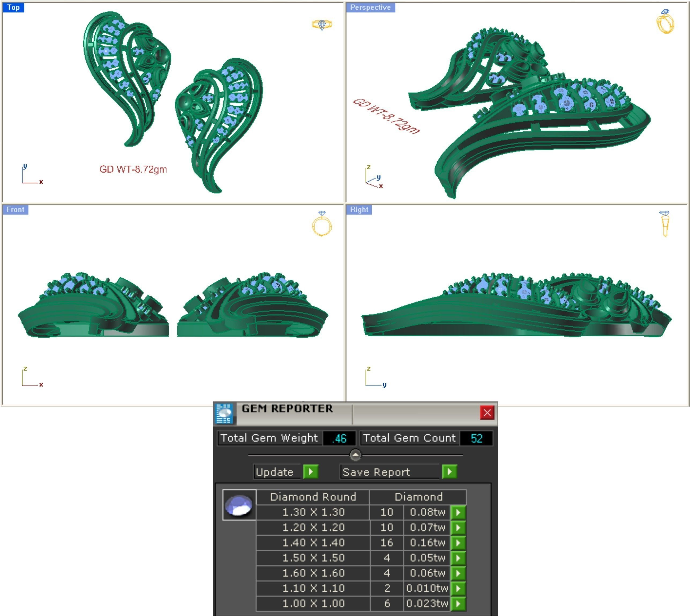Click the Diamond Round gem thumbnail
This screenshot has width=690, height=616.
(239, 505)
